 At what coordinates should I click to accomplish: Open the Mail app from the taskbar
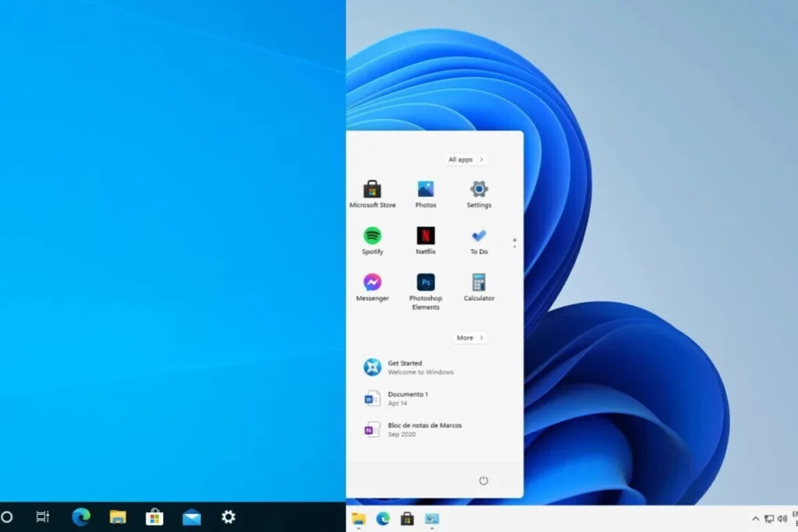point(191,516)
